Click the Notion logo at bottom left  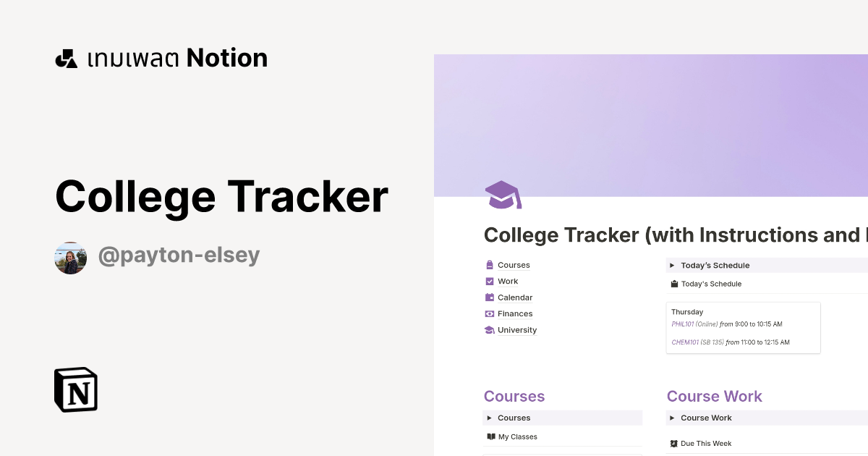pyautogui.click(x=75, y=389)
